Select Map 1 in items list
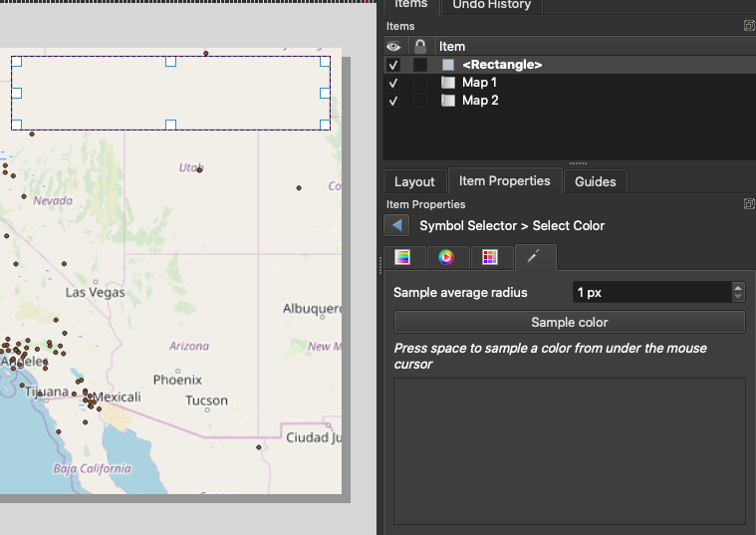 479,83
